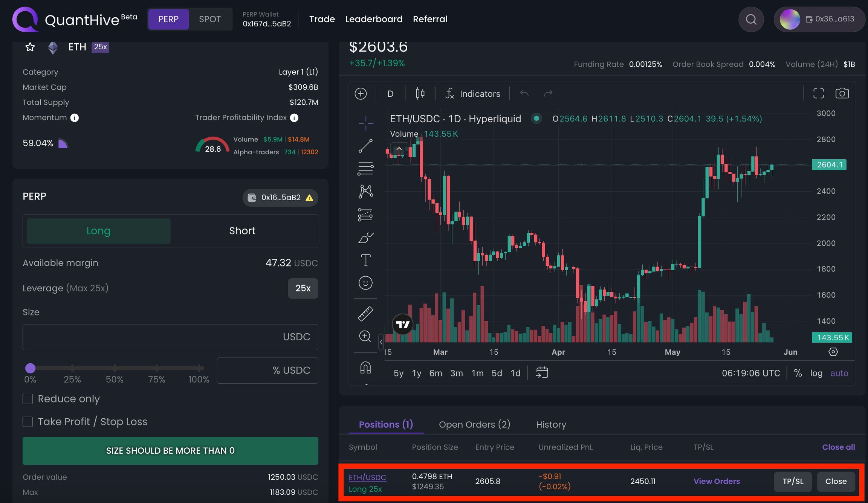
Task: Enable the Reduce only checkbox
Action: tap(28, 399)
